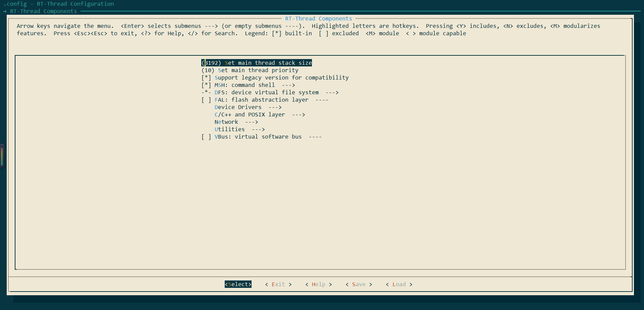Image resolution: width=644 pixels, height=310 pixels.
Task: Click the Utilities arrow indicator
Action: (x=258, y=129)
